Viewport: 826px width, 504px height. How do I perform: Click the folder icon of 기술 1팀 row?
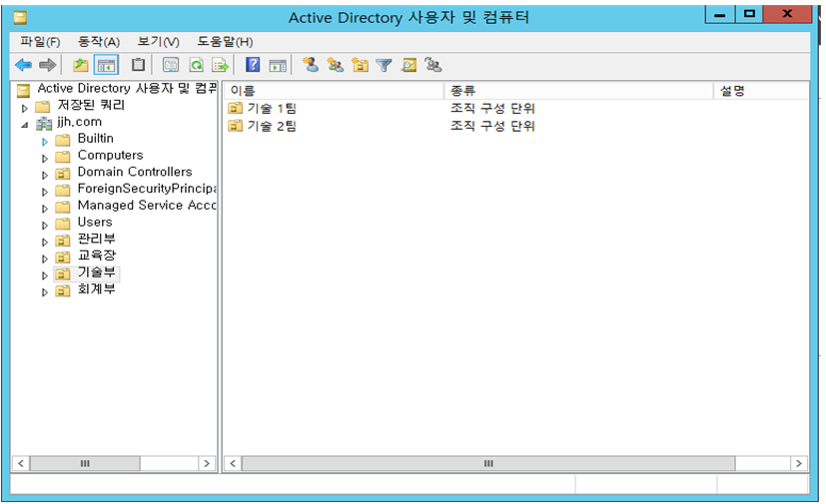pos(235,109)
